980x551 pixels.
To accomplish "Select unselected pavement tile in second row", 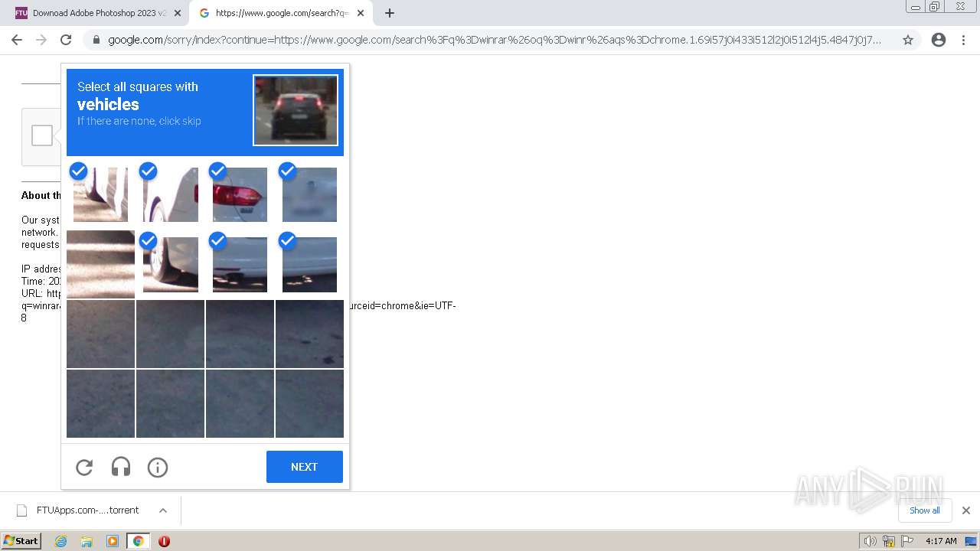I will (x=100, y=264).
